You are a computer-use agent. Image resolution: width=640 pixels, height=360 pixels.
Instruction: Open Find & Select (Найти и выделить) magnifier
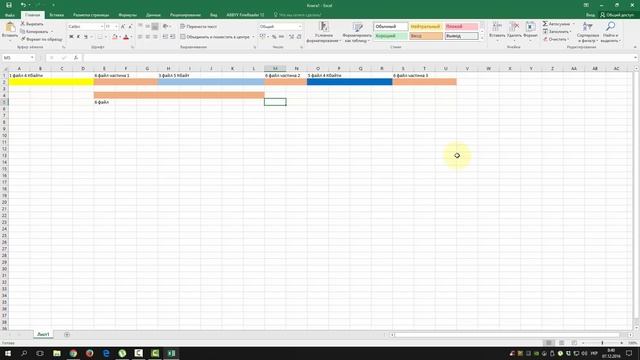610,32
